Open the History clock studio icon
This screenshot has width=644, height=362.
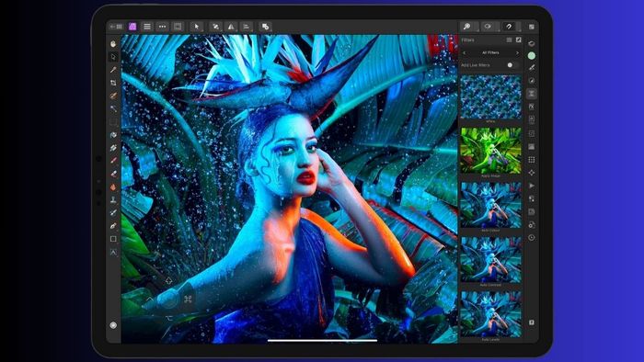(532, 237)
